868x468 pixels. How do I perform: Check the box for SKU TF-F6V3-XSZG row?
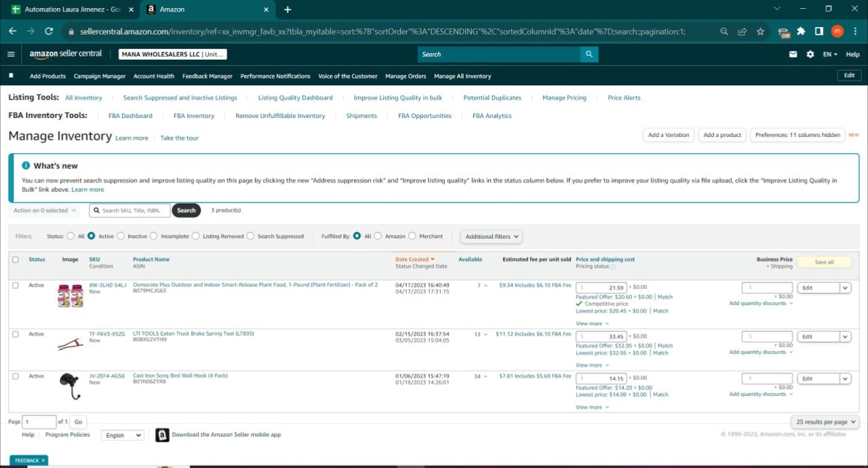(16, 334)
